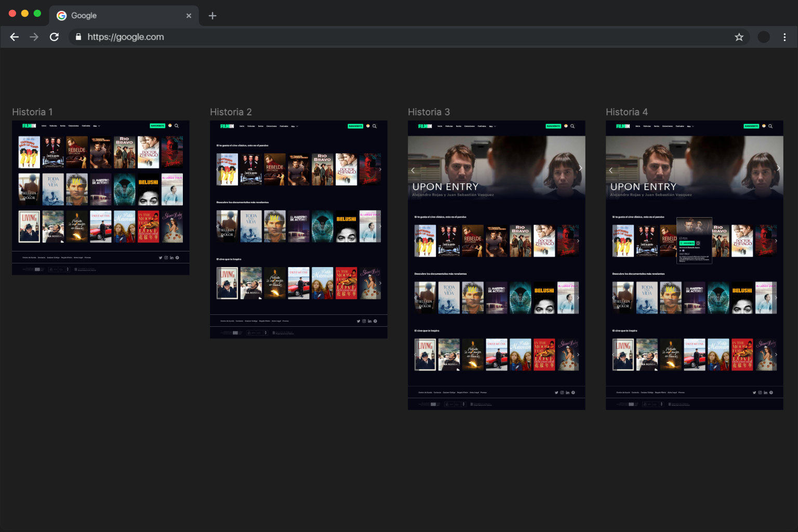Click the orange user icon in Historia 3 header
Image resolution: width=798 pixels, height=532 pixels.
coord(566,126)
